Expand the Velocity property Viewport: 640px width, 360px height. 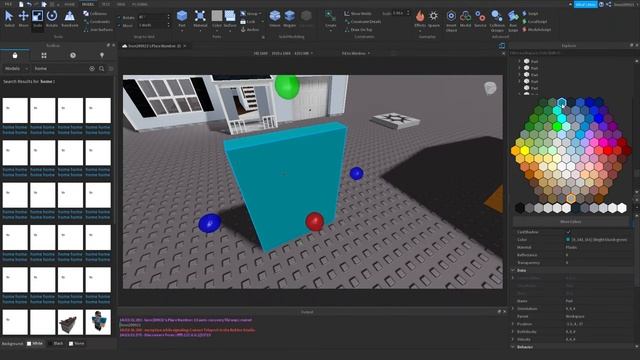tap(513, 340)
